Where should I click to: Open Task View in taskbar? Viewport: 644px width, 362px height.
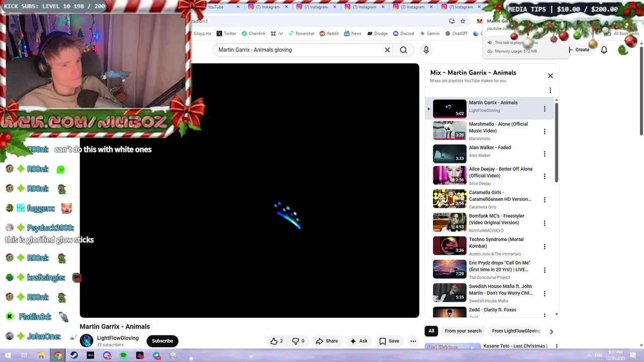[x=24, y=355]
